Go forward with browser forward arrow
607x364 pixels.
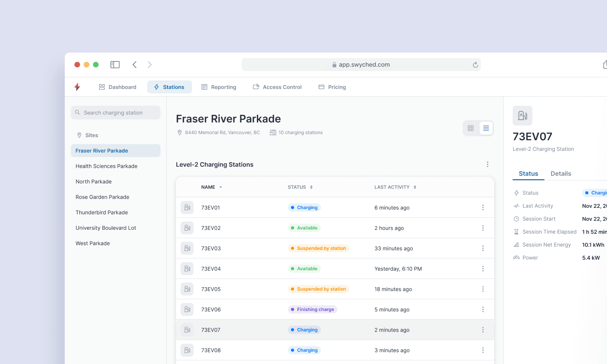tap(150, 65)
